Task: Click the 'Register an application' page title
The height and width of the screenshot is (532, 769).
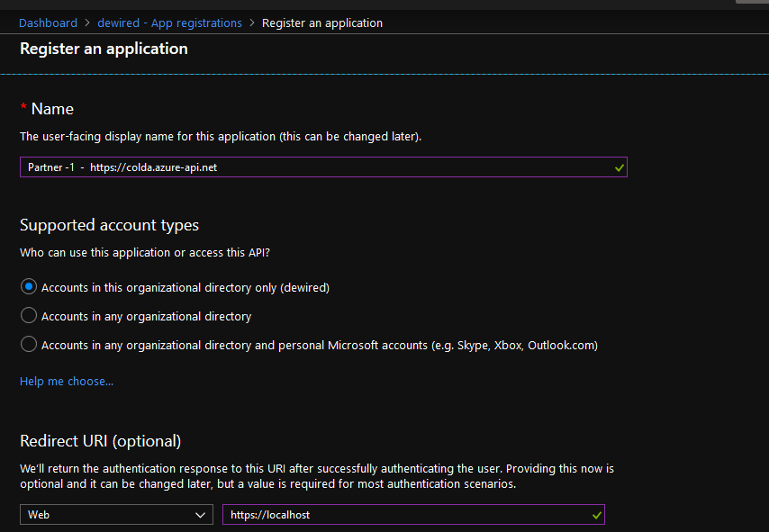Action: click(104, 49)
